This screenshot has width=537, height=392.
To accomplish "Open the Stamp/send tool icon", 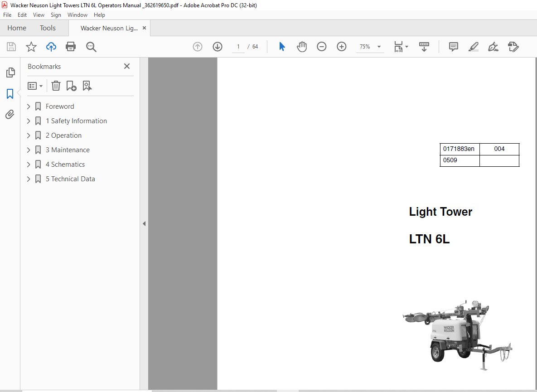I will [x=513, y=47].
